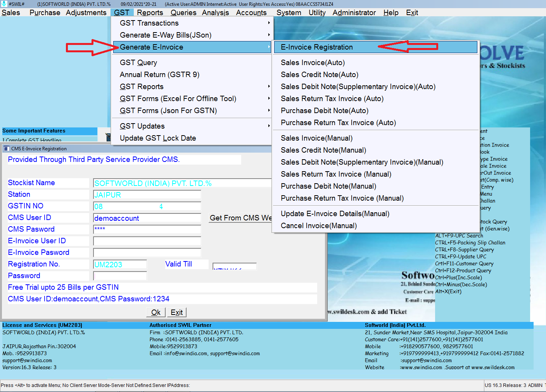Open GST Query option
The width and height of the screenshot is (546, 392).
coord(192,63)
